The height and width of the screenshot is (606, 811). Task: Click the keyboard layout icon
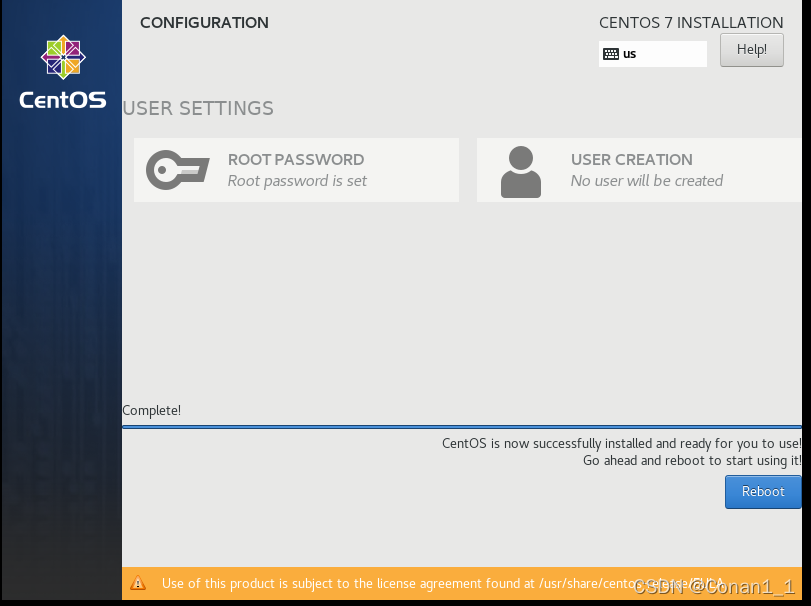click(611, 54)
